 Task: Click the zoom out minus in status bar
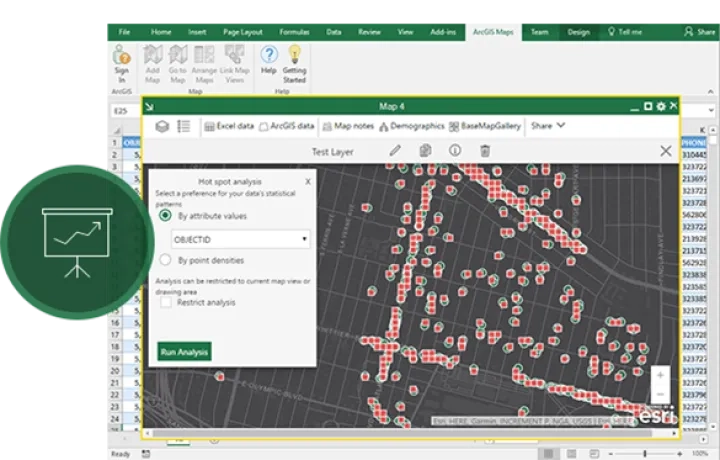610,454
